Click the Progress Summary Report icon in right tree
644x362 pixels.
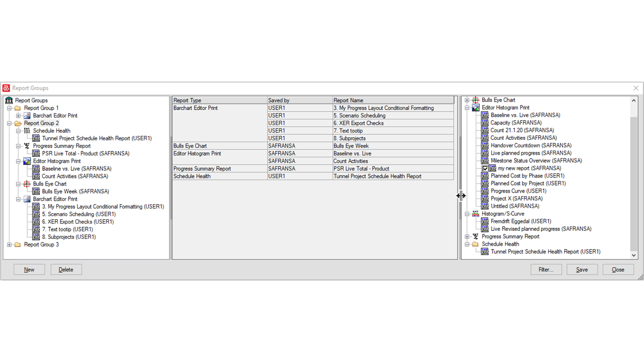click(x=476, y=236)
